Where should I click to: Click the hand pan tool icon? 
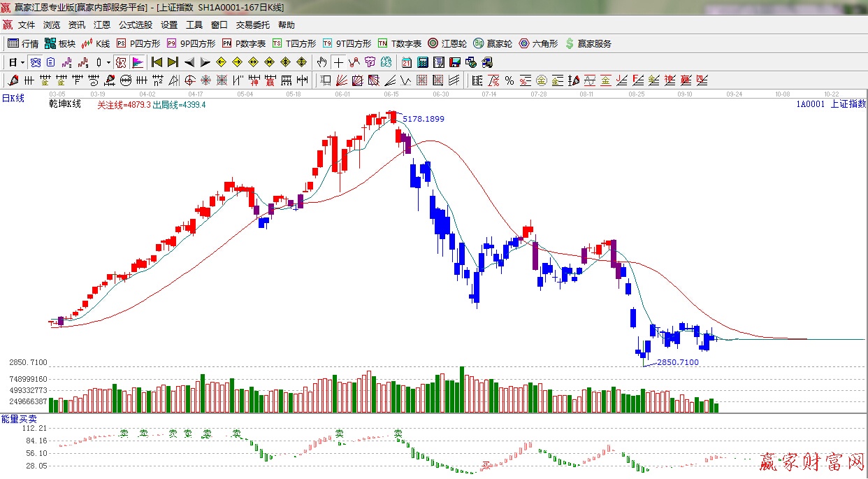321,62
